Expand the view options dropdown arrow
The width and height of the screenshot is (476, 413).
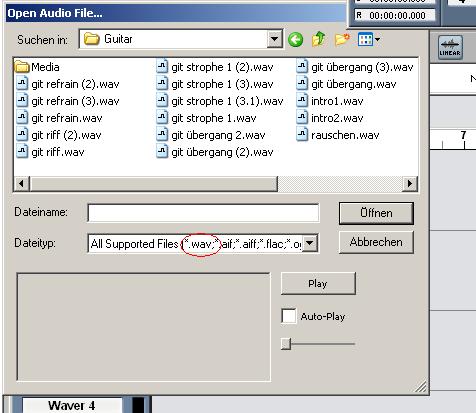[x=377, y=39]
